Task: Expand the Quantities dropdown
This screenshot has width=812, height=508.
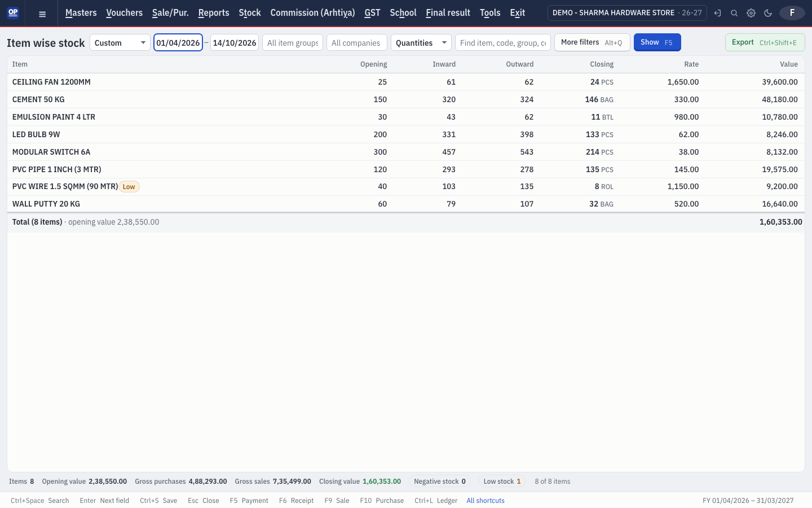Action: [421, 43]
